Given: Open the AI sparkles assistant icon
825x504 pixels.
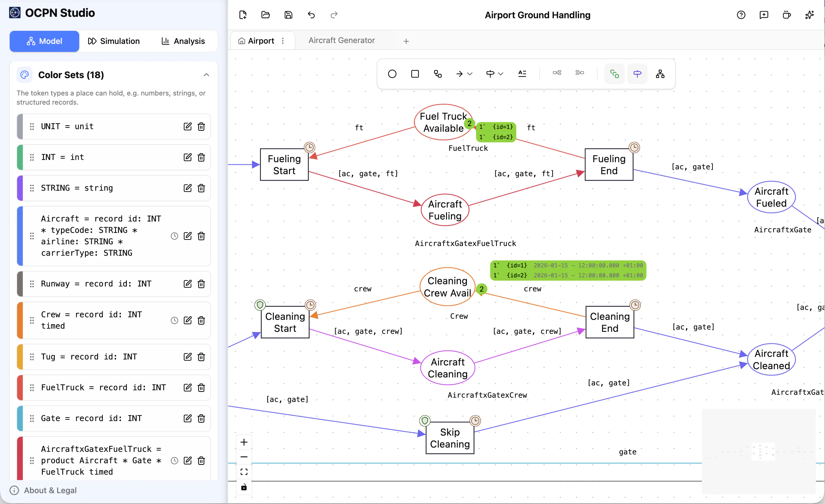Looking at the screenshot, I should click(x=809, y=15).
